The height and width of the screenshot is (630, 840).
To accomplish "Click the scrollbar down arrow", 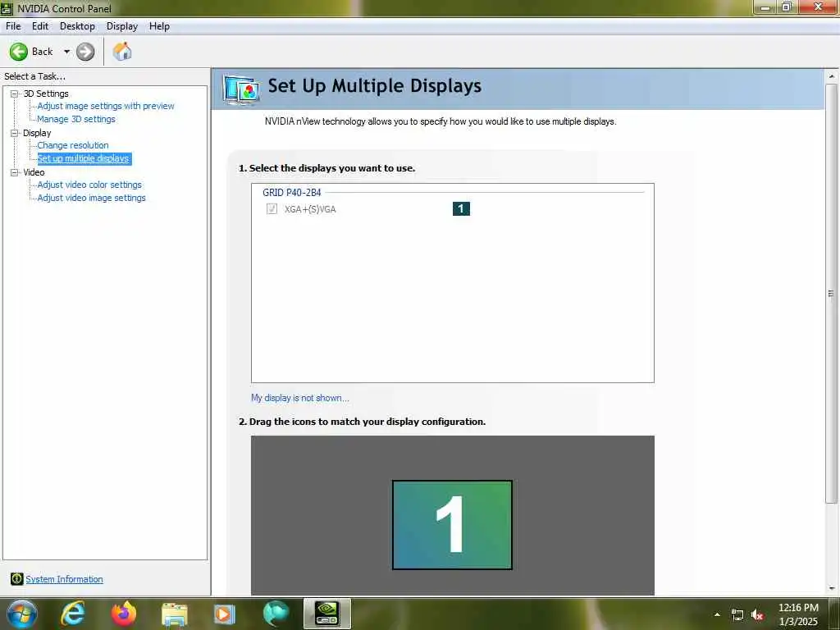I will coord(831,588).
